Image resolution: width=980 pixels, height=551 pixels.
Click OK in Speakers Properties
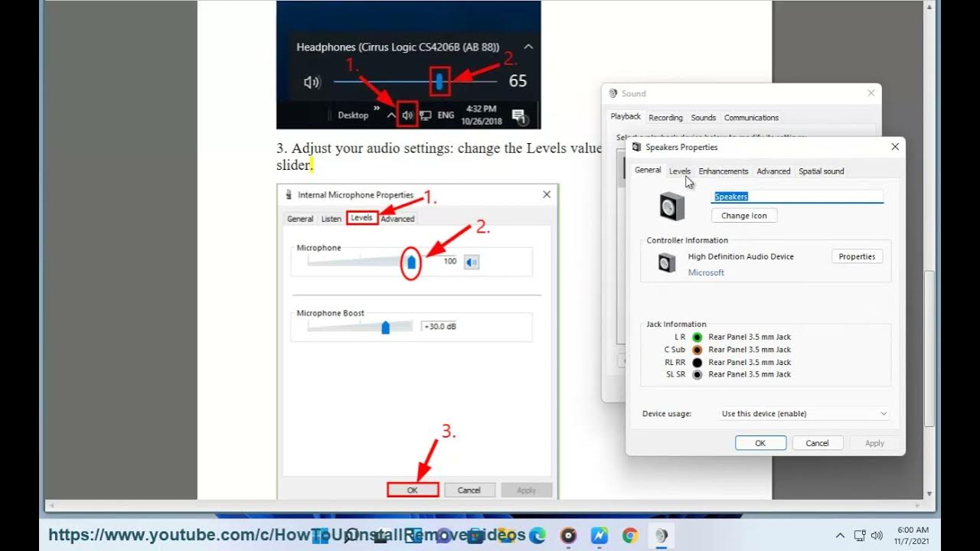tap(760, 443)
